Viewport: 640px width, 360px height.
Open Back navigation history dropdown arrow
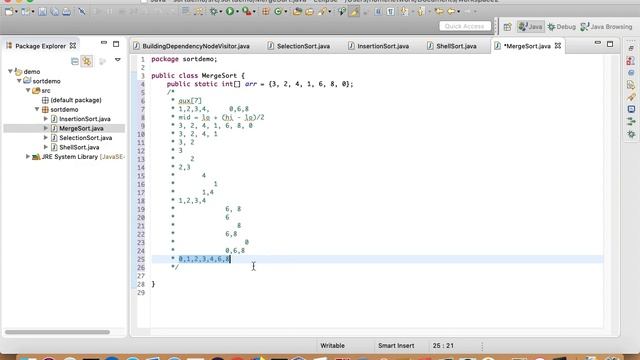pyautogui.click(x=458, y=11)
